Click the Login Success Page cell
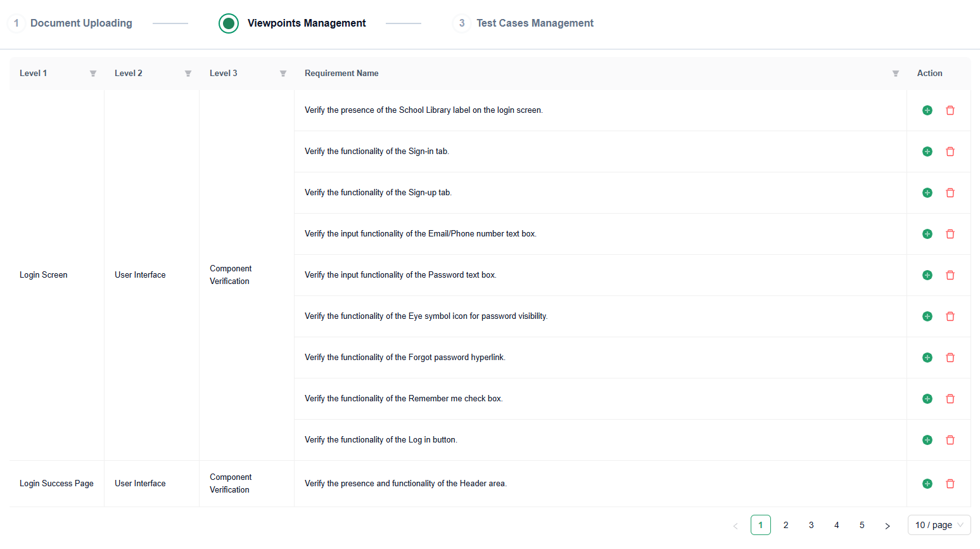The width and height of the screenshot is (980, 549). [56, 484]
